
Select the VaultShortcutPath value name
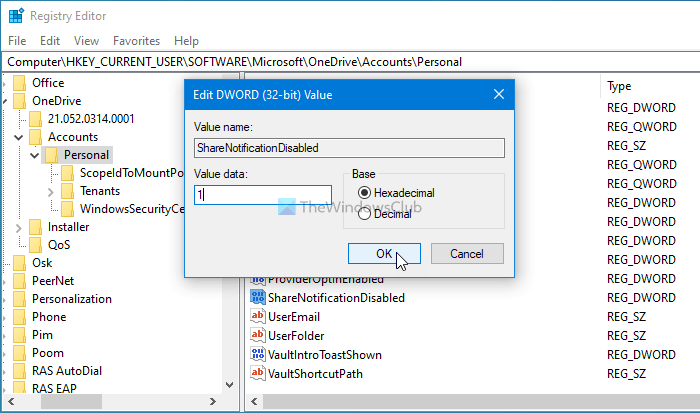click(x=315, y=374)
